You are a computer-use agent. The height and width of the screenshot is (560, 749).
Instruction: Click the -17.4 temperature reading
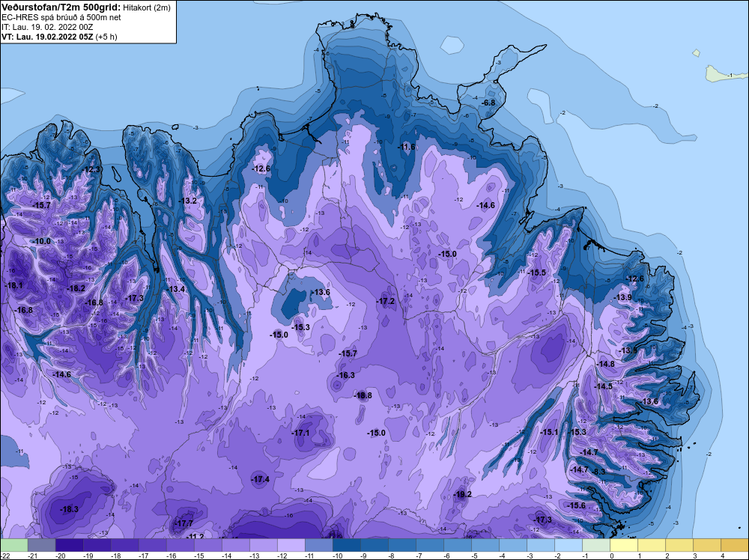pyautogui.click(x=261, y=479)
